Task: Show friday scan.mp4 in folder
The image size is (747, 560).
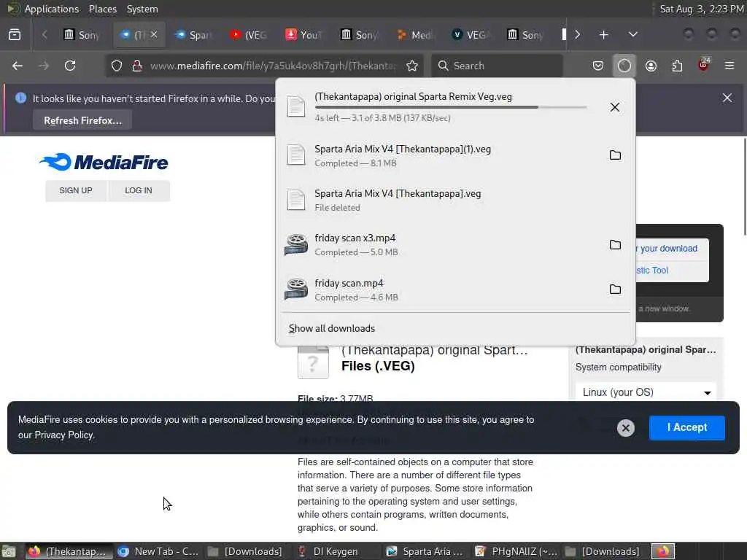Action: click(615, 289)
